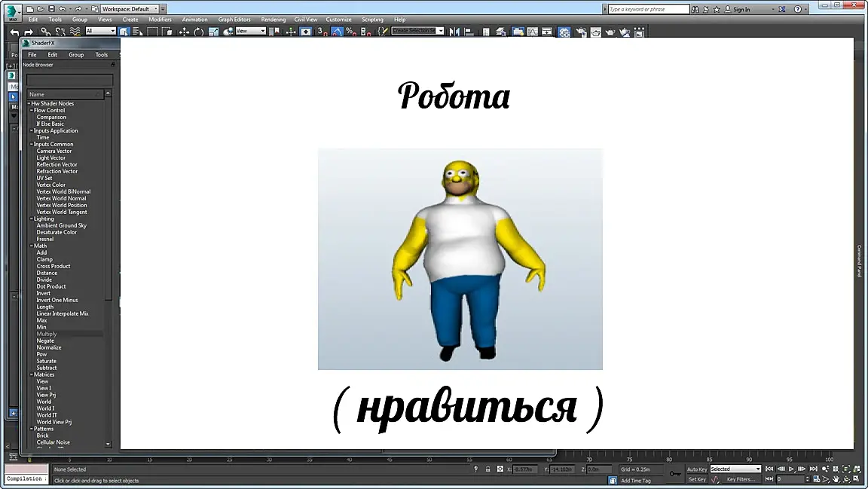Viewport: 868px width, 489px height.
Task: Click the Open File folder icon
Action: click(41, 9)
